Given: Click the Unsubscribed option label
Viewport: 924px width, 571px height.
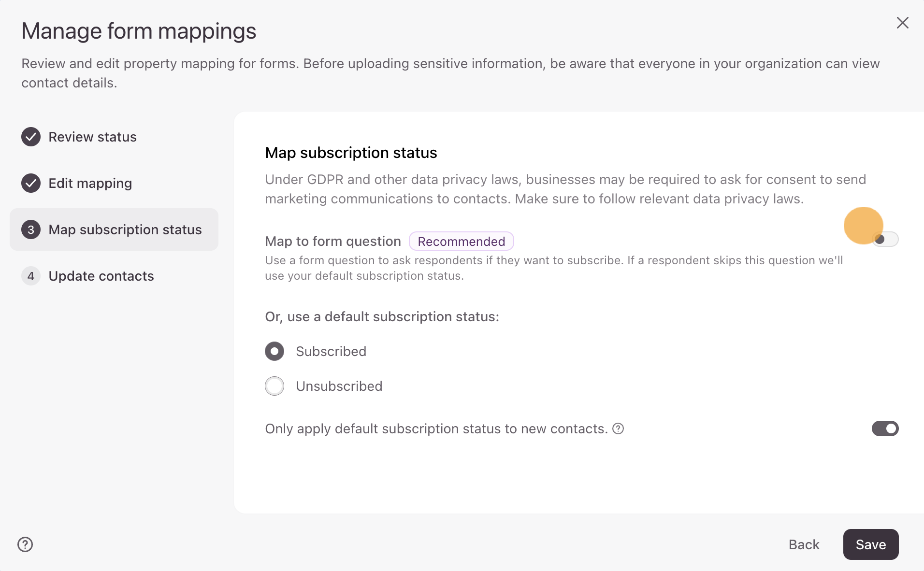Looking at the screenshot, I should [x=339, y=386].
